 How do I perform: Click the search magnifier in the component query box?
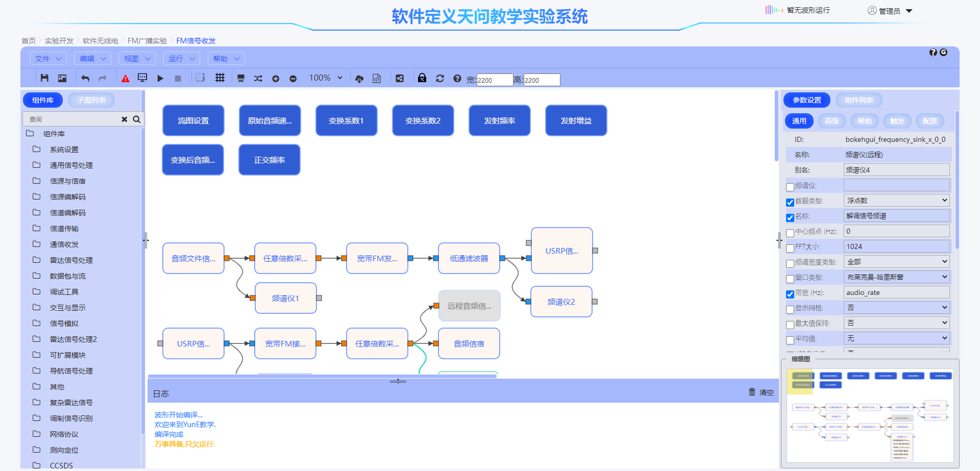[137, 119]
